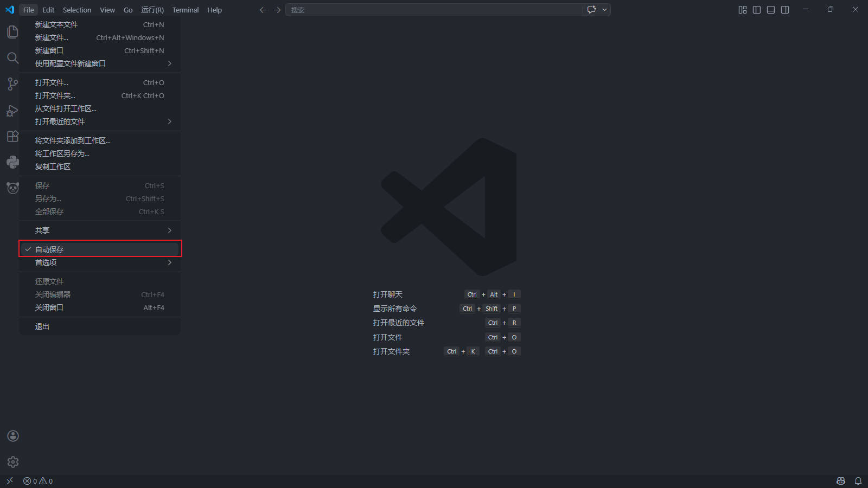The image size is (868, 488).
Task: Click 打开文件夹 on the welcome screen
Action: pyautogui.click(x=391, y=351)
